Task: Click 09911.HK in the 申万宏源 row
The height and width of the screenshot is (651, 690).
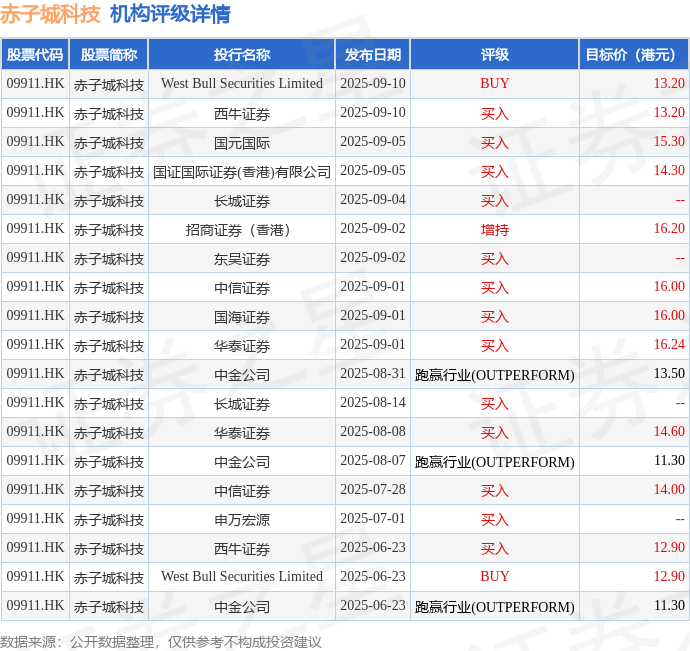Action: [35, 519]
